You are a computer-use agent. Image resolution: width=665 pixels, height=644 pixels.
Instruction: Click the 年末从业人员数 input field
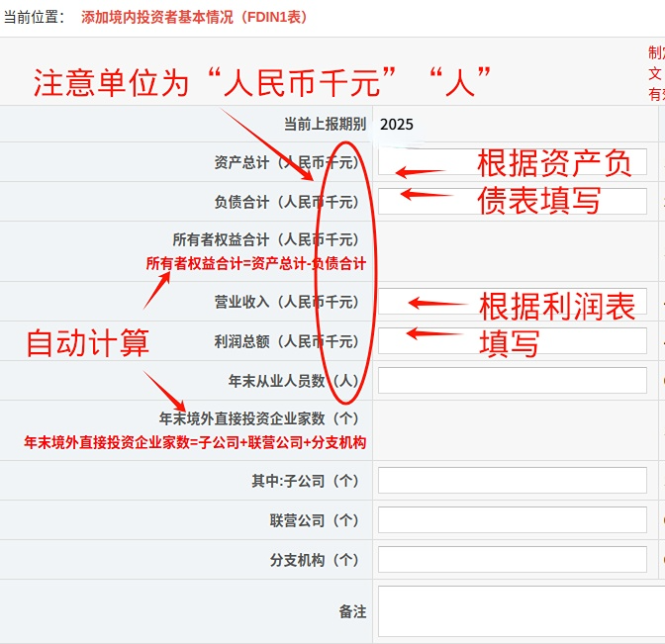coord(512,381)
